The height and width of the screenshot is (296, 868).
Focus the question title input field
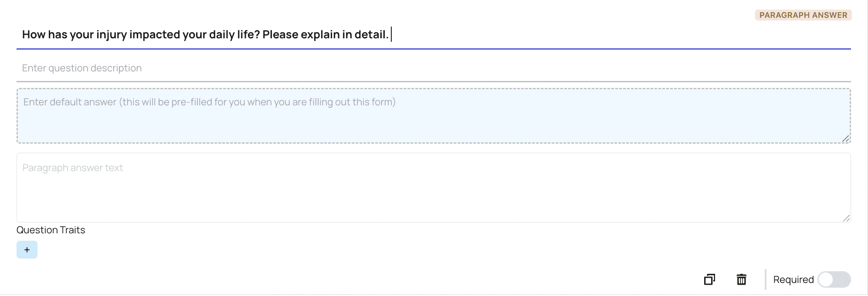click(x=434, y=35)
